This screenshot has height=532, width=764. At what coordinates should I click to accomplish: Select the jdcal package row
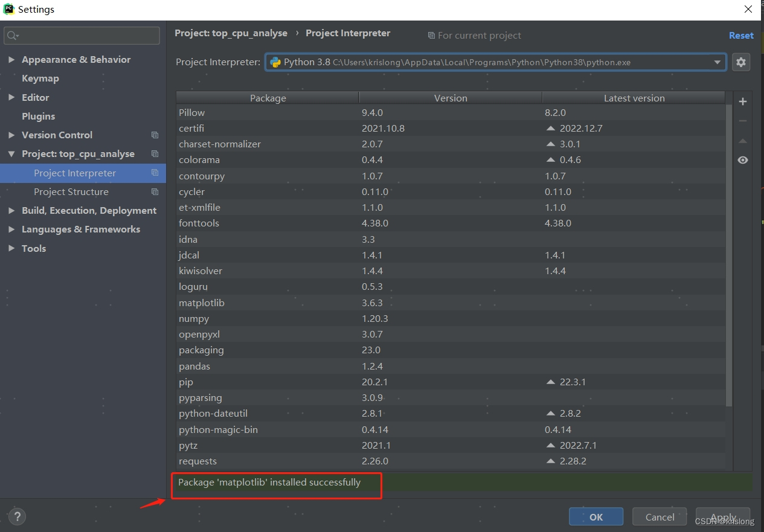pos(451,255)
